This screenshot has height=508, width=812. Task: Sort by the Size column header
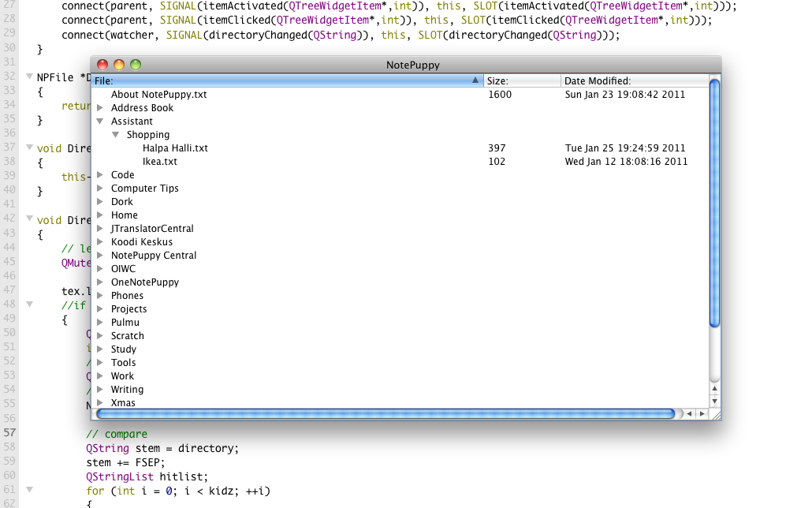pos(520,80)
